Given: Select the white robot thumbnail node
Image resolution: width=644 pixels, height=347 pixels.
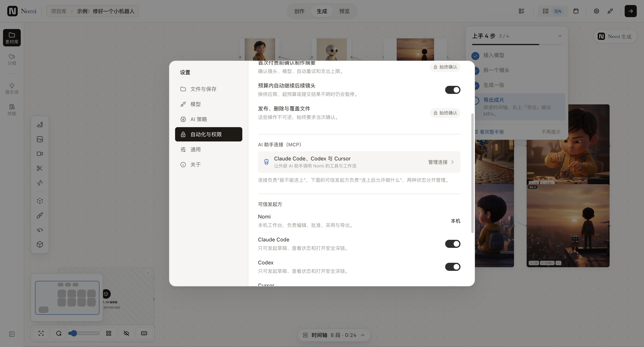Looking at the screenshot, I should click(331, 49).
